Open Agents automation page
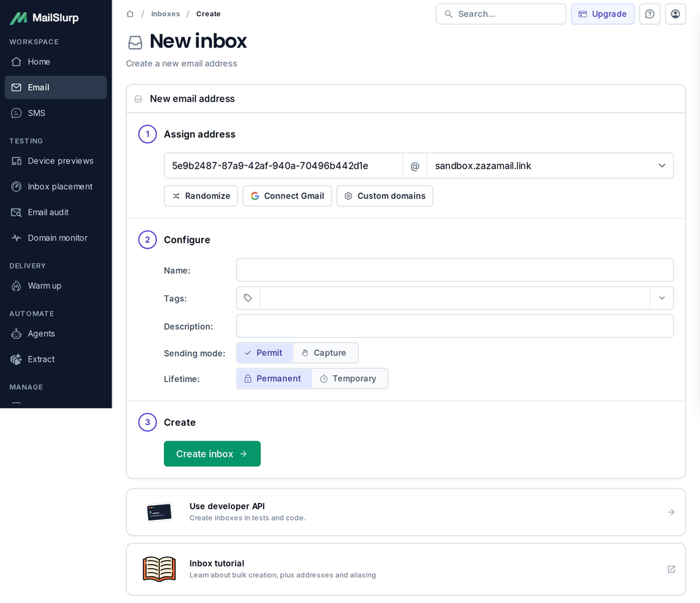Viewport: 700px width, 603px height. pyautogui.click(x=55, y=333)
